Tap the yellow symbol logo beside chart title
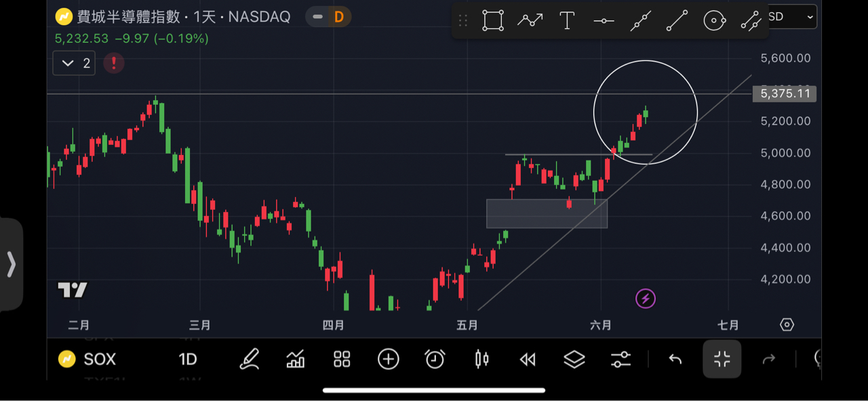Image resolution: width=868 pixels, height=401 pixels. 64,16
